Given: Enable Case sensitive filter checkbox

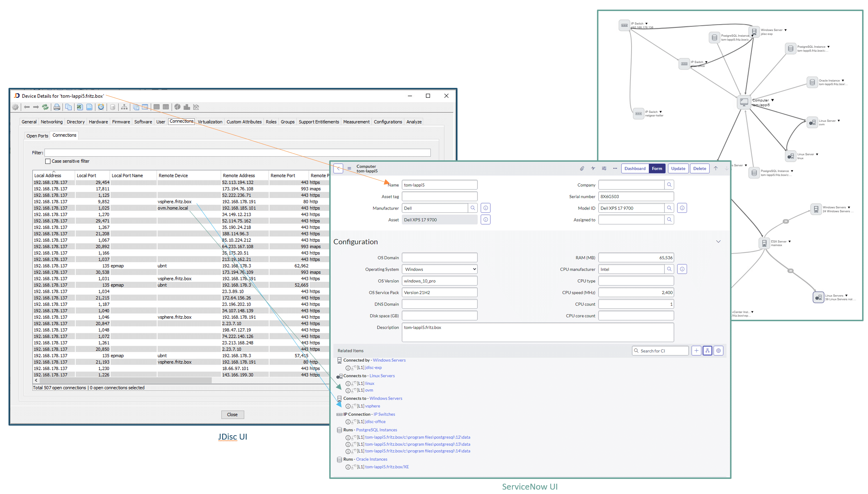Looking at the screenshot, I should [x=48, y=161].
